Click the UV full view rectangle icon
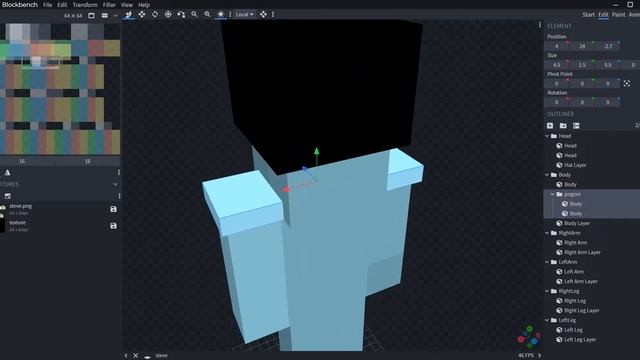Viewport: 640px width, 360px height. [91, 16]
